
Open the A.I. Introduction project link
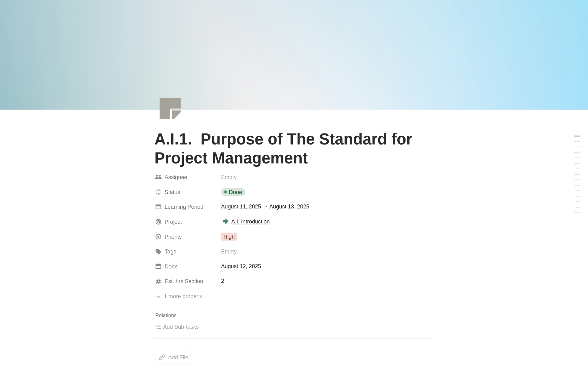click(x=250, y=222)
